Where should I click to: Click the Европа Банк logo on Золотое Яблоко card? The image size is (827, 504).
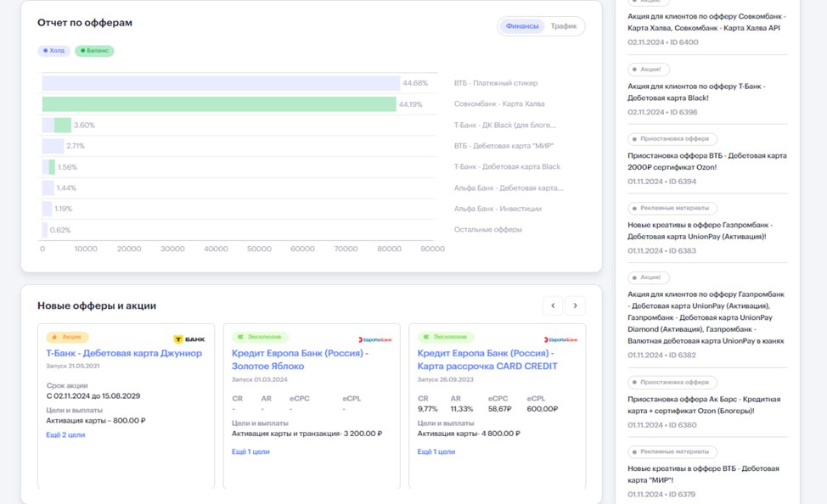[375, 339]
